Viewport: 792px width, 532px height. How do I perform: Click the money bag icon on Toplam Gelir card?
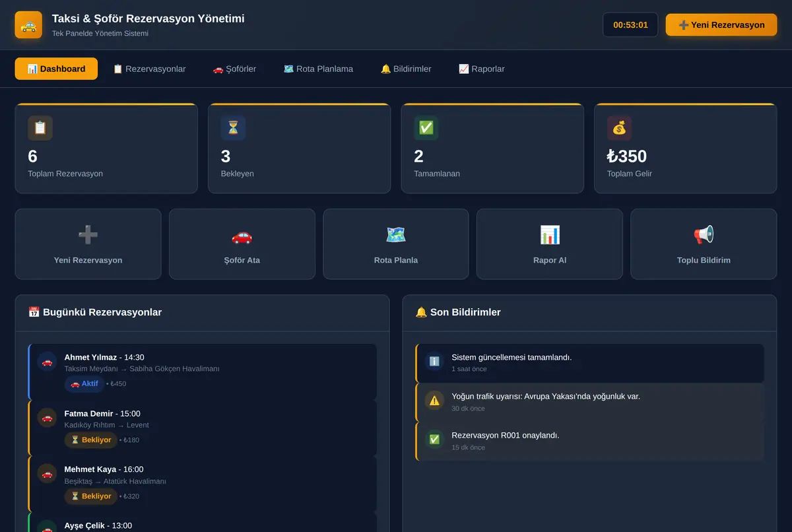[619, 128]
